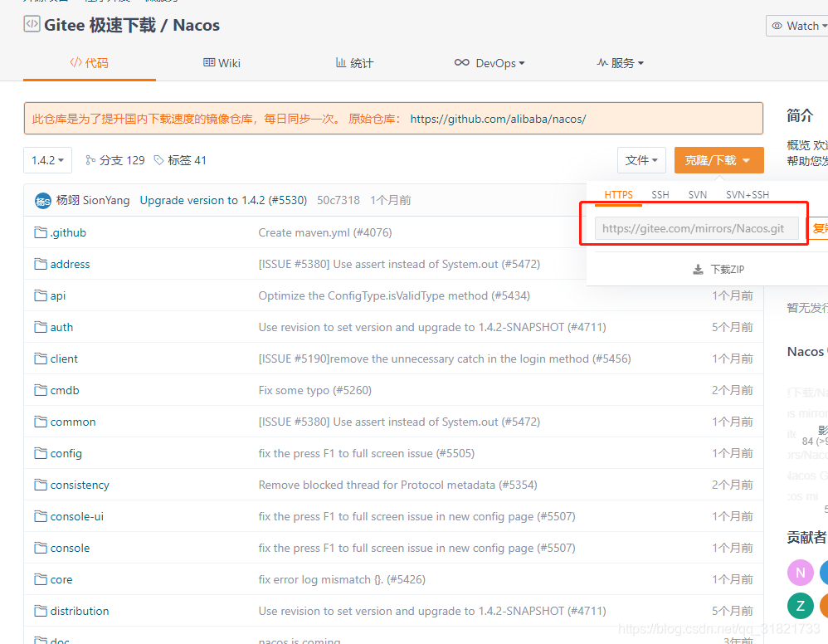The image size is (828, 644).
Task: Click the common folder icon
Action: [x=41, y=422]
